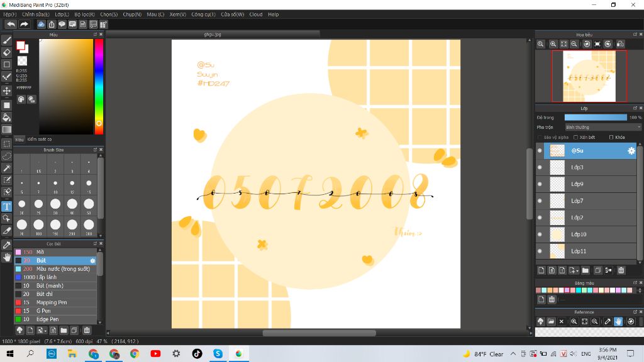Hide the @Su layer
644x362 pixels.
[540, 151]
